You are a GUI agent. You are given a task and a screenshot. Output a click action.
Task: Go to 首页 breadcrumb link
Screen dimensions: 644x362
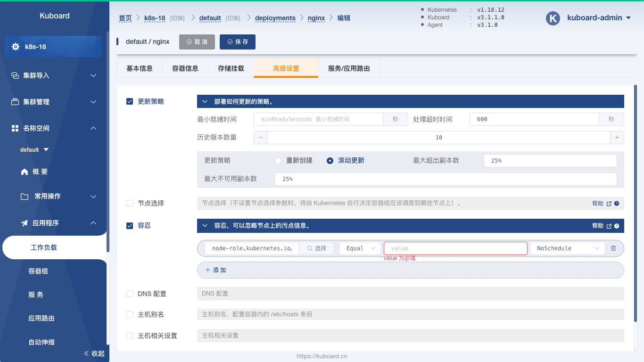pyautogui.click(x=125, y=18)
